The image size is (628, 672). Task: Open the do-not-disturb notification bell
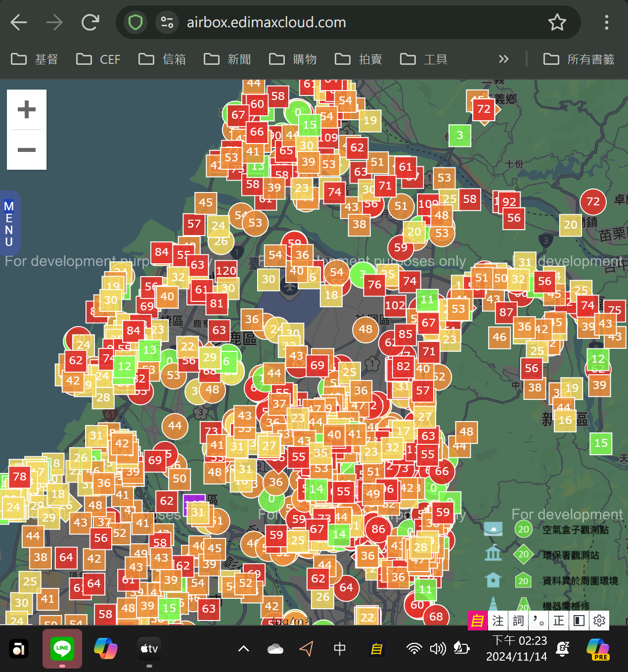point(563,649)
